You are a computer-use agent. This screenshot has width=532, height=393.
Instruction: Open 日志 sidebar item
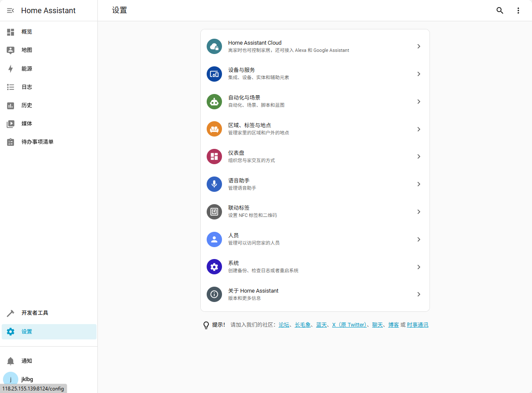(x=49, y=87)
